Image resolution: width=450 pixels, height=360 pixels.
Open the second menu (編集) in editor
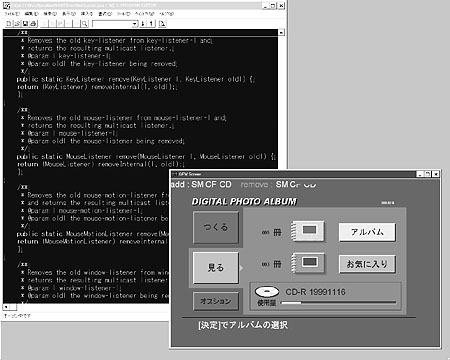pyautogui.click(x=32, y=14)
